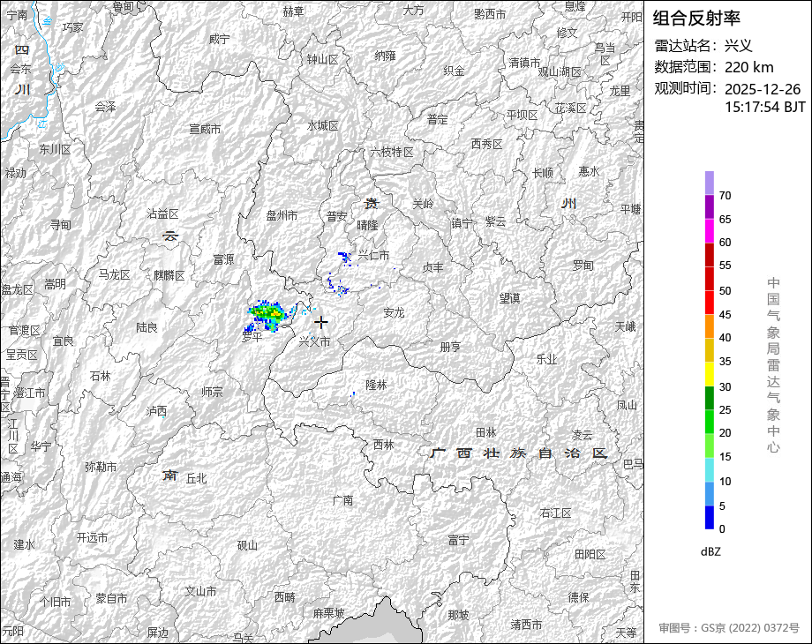Select the orange 40-45 dBZ legend swatch
The height and width of the screenshot is (644, 812).
coord(710,326)
